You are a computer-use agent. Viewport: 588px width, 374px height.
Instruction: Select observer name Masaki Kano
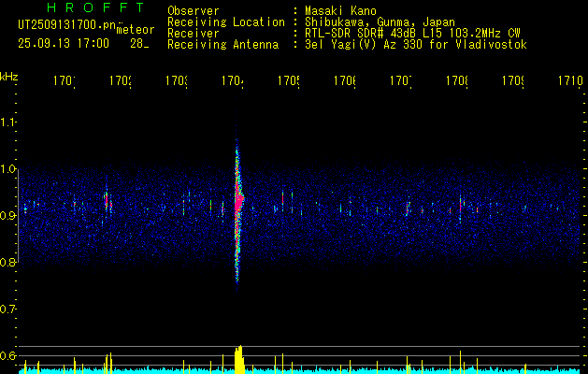click(340, 11)
